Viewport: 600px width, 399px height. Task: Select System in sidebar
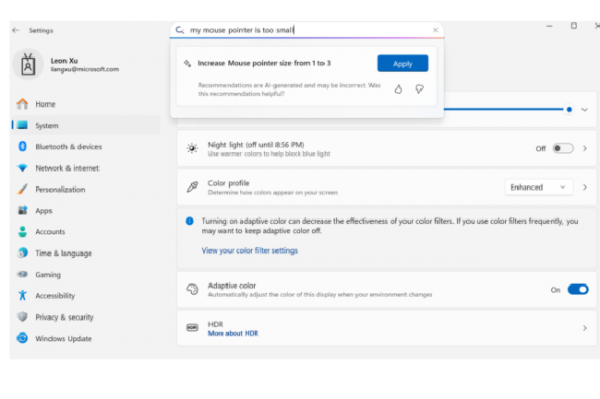coord(86,125)
